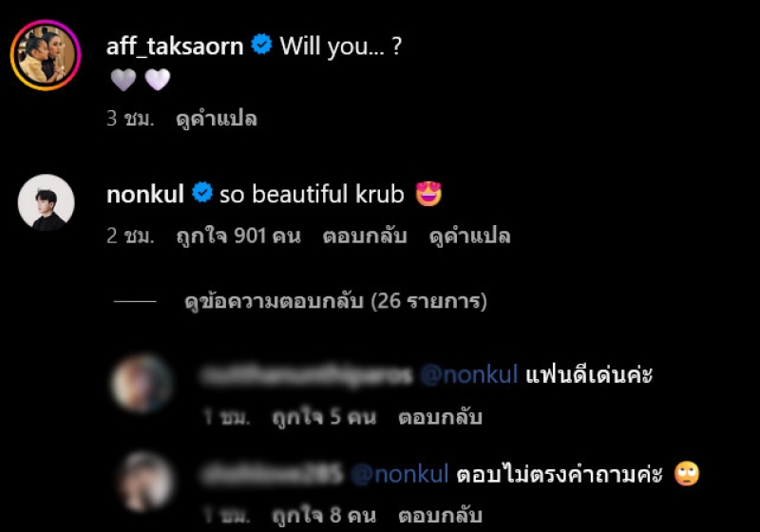Open nonkul's profile picture
This screenshot has height=532, width=760.
click(x=46, y=202)
